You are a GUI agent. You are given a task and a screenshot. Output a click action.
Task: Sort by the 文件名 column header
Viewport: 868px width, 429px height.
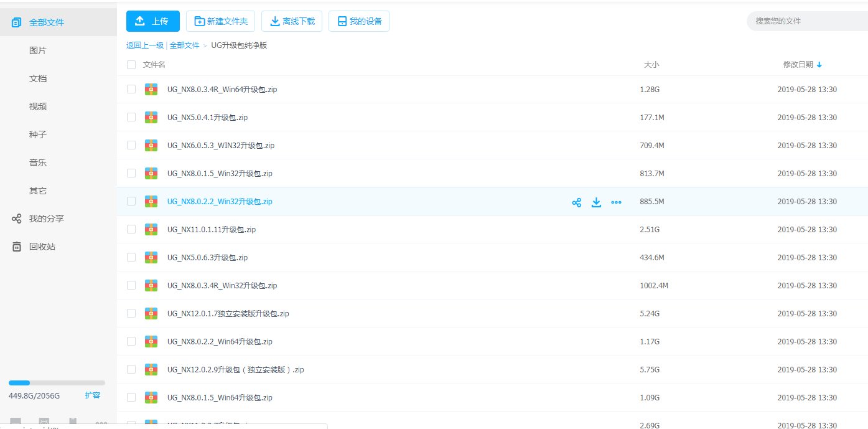click(154, 65)
